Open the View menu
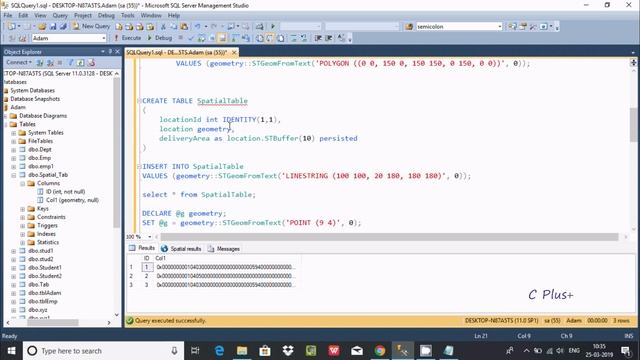 40,15
